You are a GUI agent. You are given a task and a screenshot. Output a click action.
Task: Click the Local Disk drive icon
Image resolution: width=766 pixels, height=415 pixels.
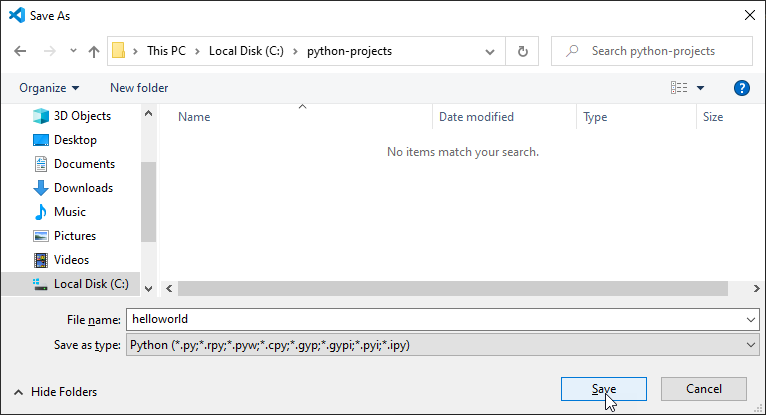pyautogui.click(x=40, y=284)
